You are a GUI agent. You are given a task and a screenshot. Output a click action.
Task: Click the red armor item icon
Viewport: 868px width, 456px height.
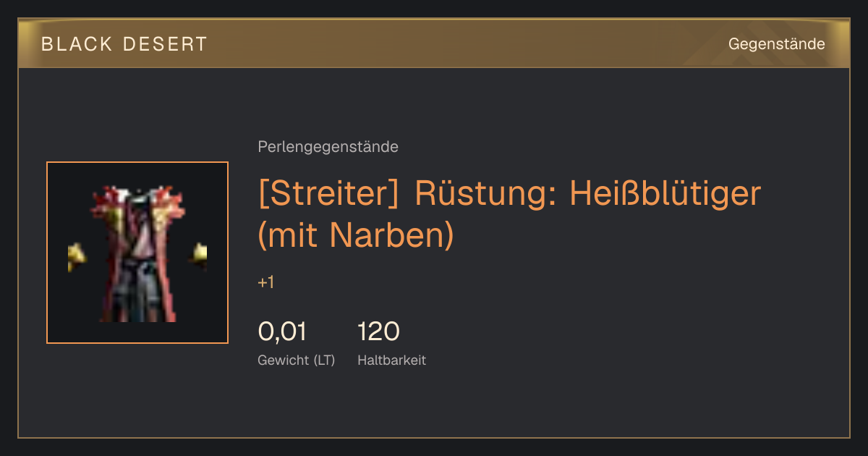pyautogui.click(x=137, y=253)
